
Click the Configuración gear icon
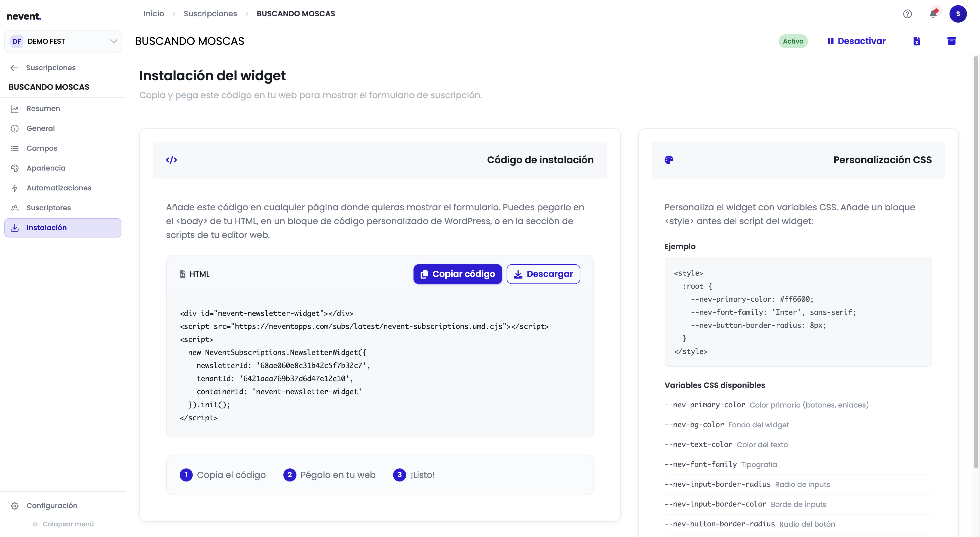(14, 506)
